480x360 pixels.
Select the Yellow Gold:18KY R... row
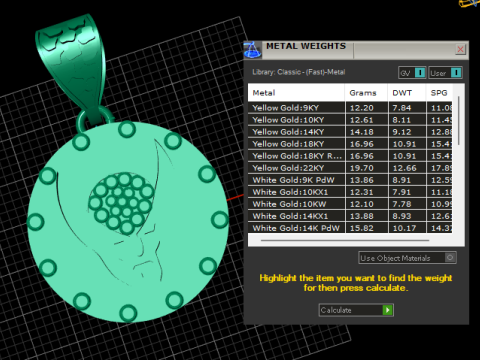350,156
